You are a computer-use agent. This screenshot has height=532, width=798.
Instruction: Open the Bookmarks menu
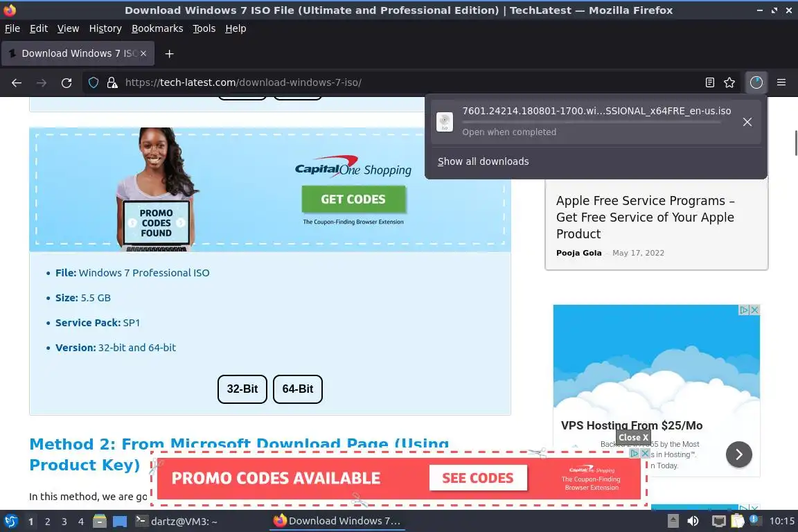click(157, 28)
